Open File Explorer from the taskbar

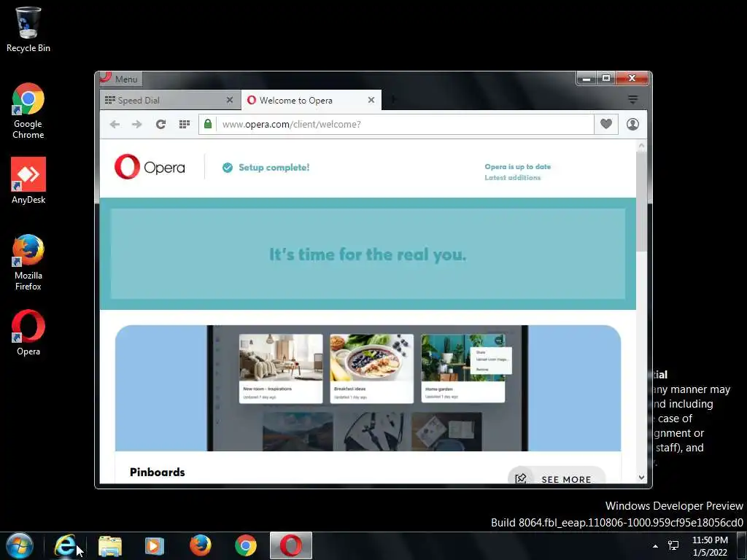coord(110,545)
